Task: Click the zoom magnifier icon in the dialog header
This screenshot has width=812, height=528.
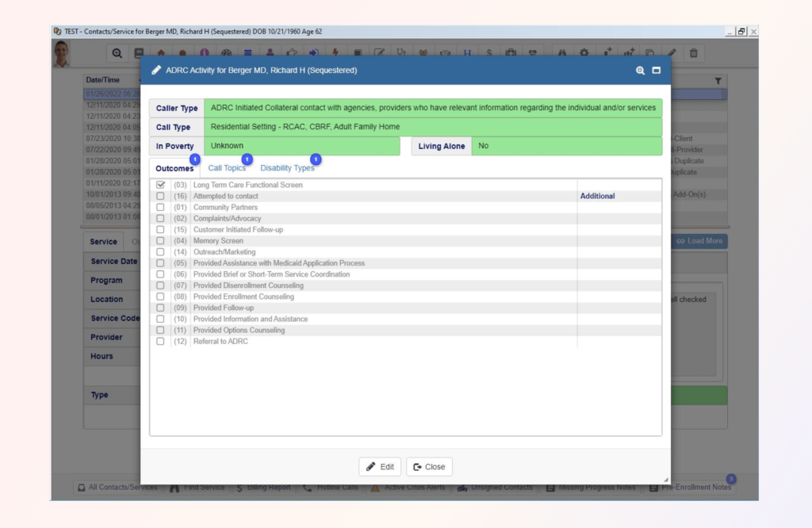Action: 640,71
